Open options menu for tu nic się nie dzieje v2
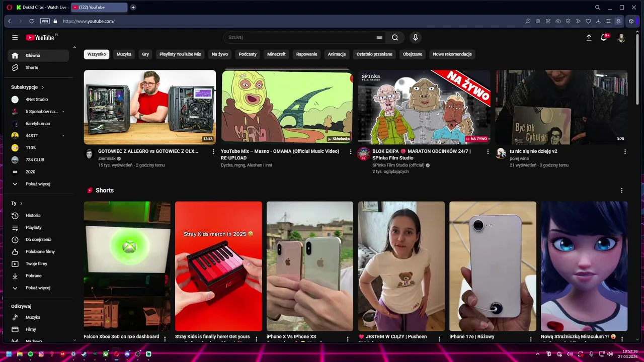This screenshot has height=362, width=644. [625, 152]
